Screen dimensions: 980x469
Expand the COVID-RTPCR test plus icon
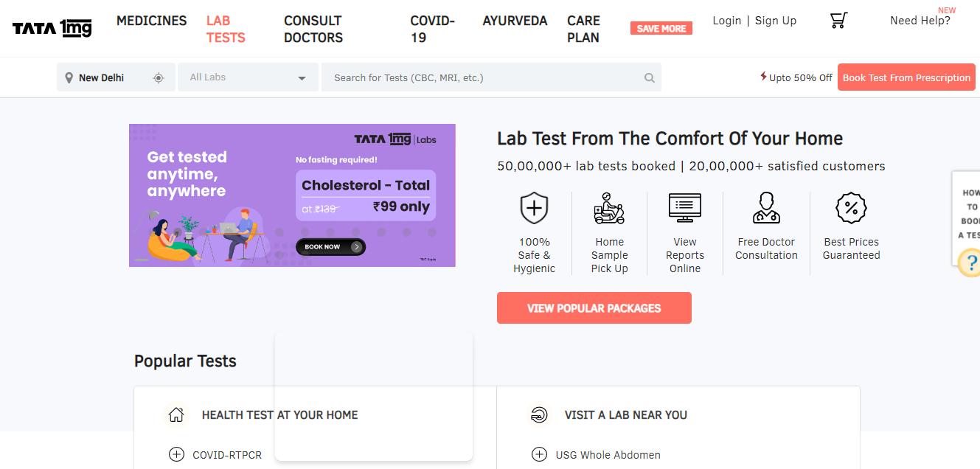[176, 454]
